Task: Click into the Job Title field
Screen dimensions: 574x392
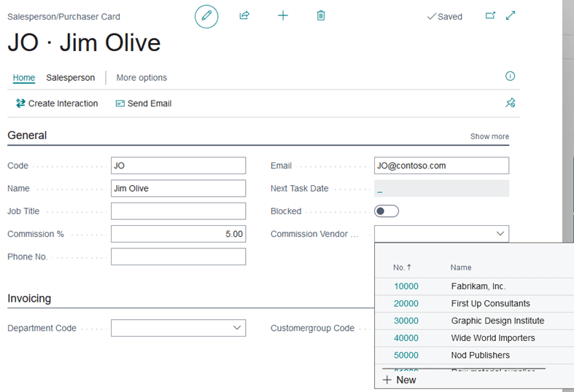Action: click(178, 211)
